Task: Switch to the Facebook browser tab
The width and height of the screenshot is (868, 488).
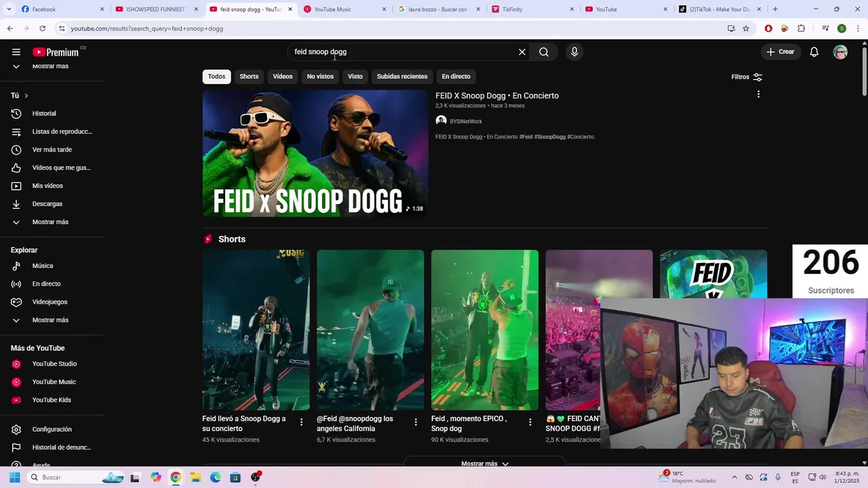Action: click(61, 9)
